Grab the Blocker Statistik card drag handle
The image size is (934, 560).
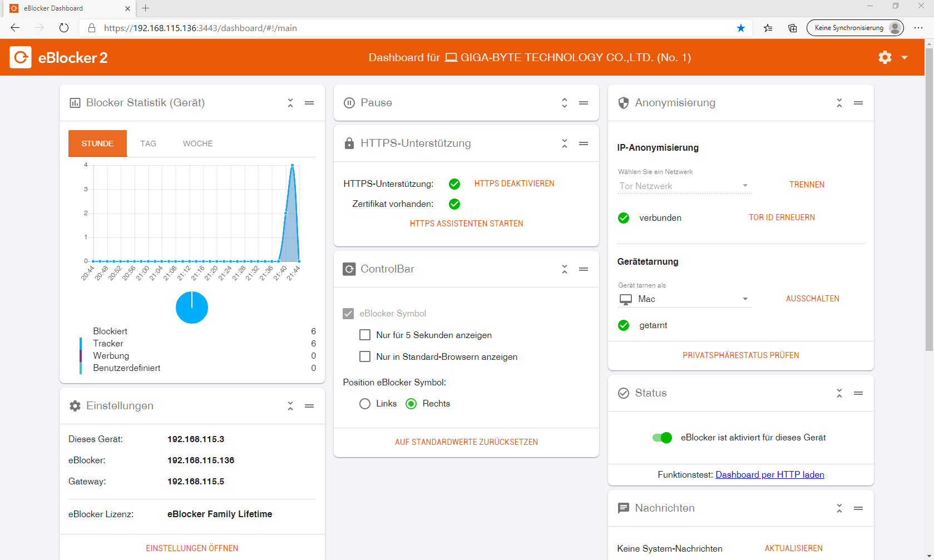(309, 103)
